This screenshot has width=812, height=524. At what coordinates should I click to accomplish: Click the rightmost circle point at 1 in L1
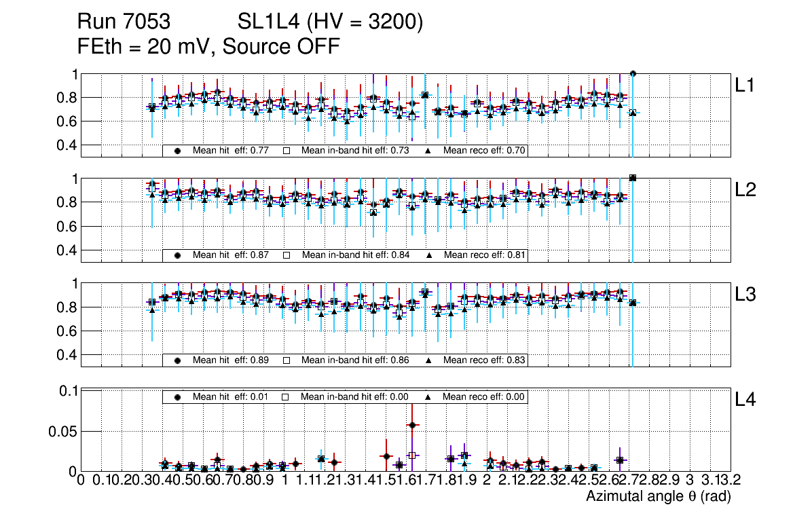tap(633, 73)
